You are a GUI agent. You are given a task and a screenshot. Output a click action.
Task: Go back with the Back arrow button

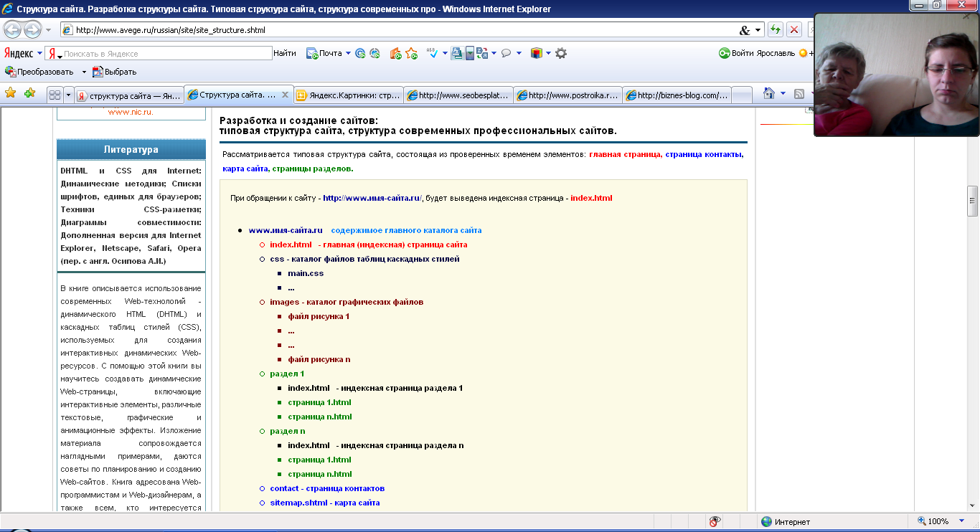tap(13, 30)
